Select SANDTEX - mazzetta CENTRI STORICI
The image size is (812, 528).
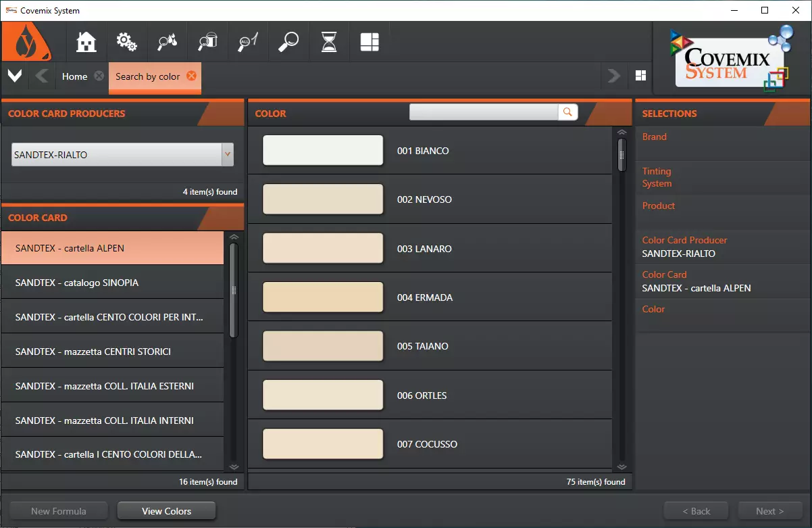112,352
